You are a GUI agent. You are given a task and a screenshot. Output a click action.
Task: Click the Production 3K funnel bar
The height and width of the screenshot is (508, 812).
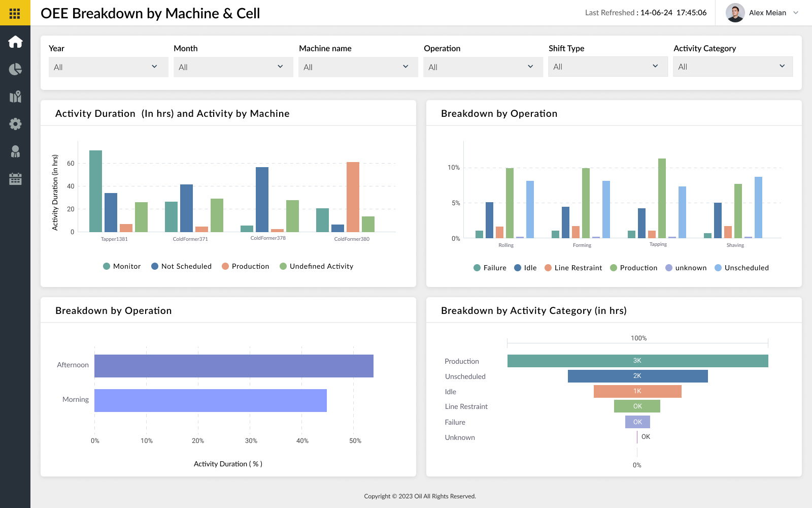(637, 361)
